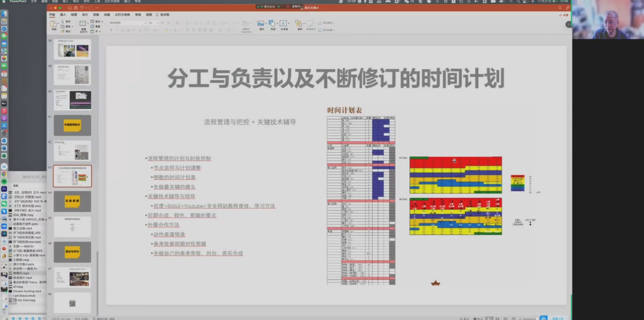The height and width of the screenshot is (320, 644).
Task: Open Adobe Premiere Pro from the Dock
Action: click(x=4, y=189)
